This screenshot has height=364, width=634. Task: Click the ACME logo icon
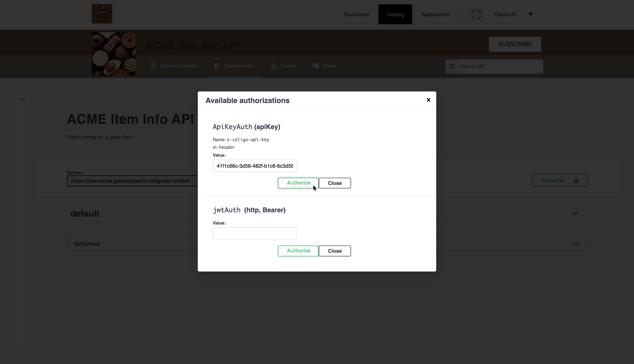click(x=102, y=14)
